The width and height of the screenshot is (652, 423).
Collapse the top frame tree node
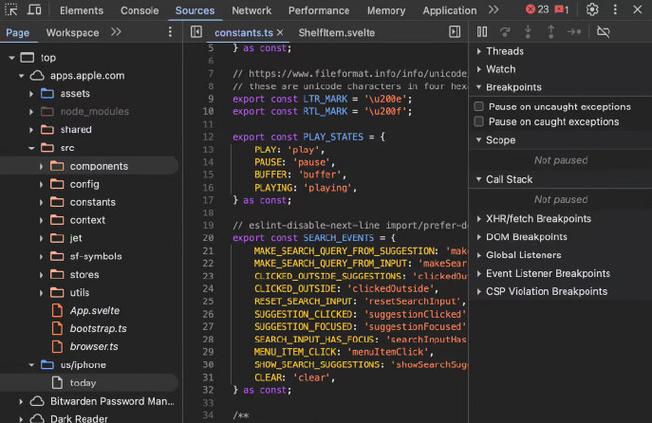pos(12,57)
